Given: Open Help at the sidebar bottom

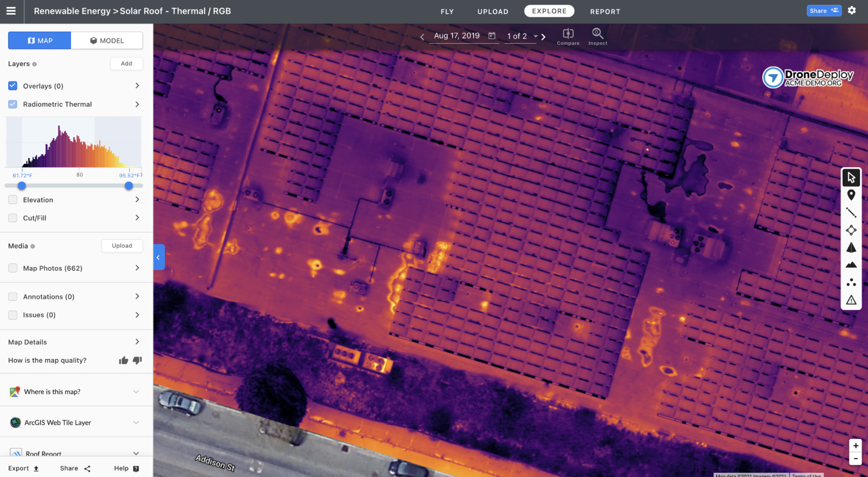Looking at the screenshot, I should (127, 469).
